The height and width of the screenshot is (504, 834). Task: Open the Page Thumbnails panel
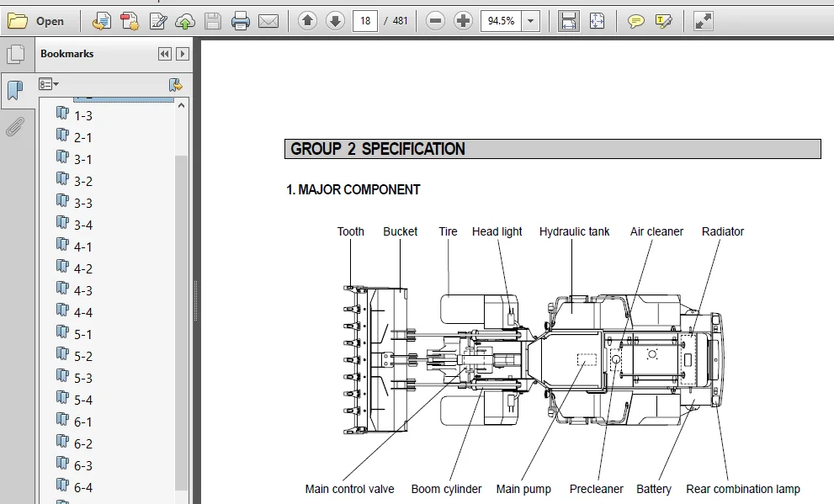pyautogui.click(x=16, y=54)
